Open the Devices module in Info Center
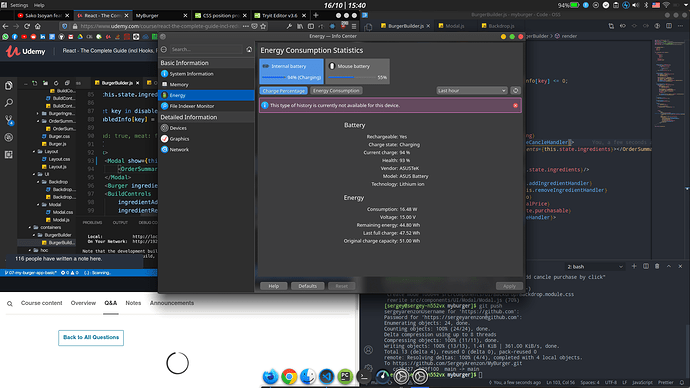This screenshot has height=388, width=690. point(206,128)
